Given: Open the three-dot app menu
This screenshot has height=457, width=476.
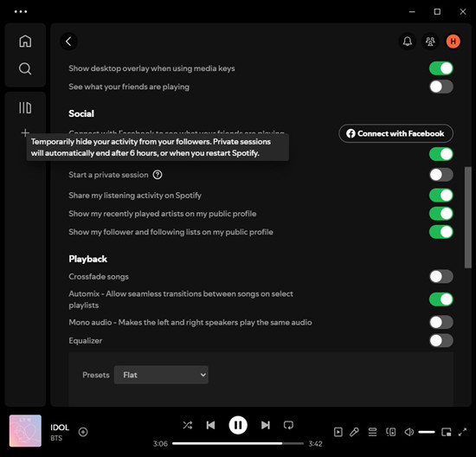Looking at the screenshot, I should point(21,11).
